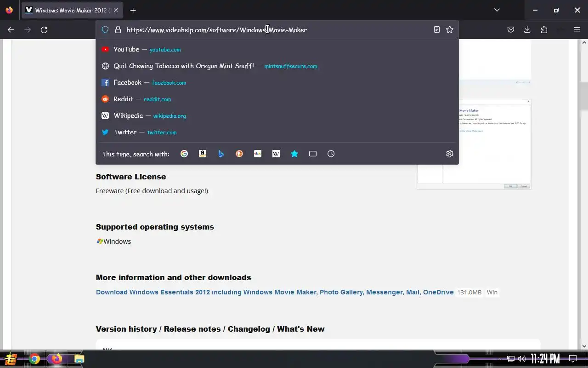Image resolution: width=588 pixels, height=368 pixels.
Task: Choose the YouTube suggestion
Action: pyautogui.click(x=277, y=49)
